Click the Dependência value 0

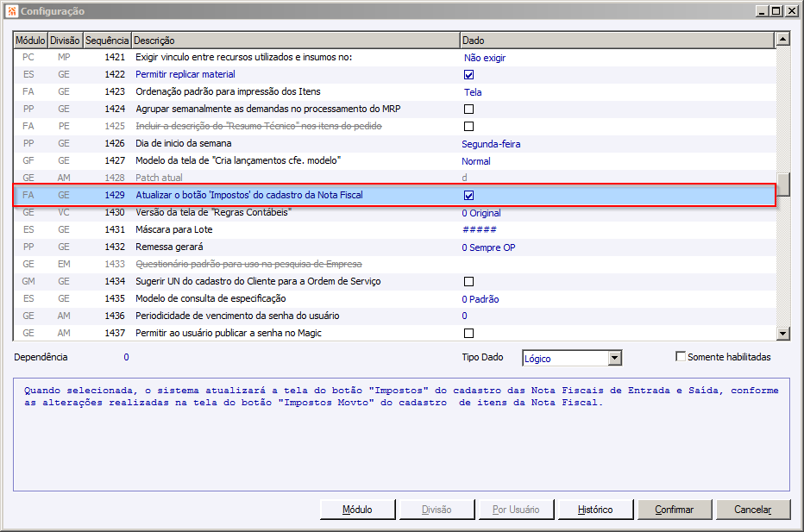pyautogui.click(x=126, y=357)
